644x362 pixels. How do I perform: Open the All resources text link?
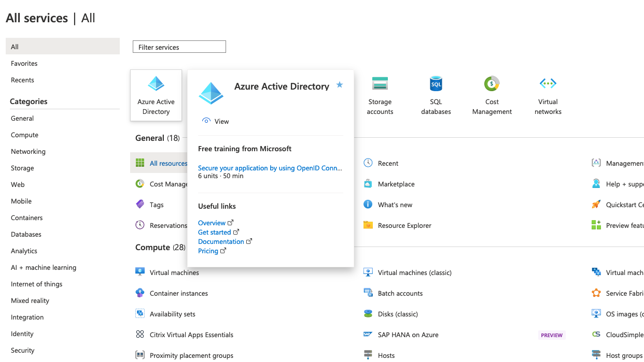click(x=169, y=163)
